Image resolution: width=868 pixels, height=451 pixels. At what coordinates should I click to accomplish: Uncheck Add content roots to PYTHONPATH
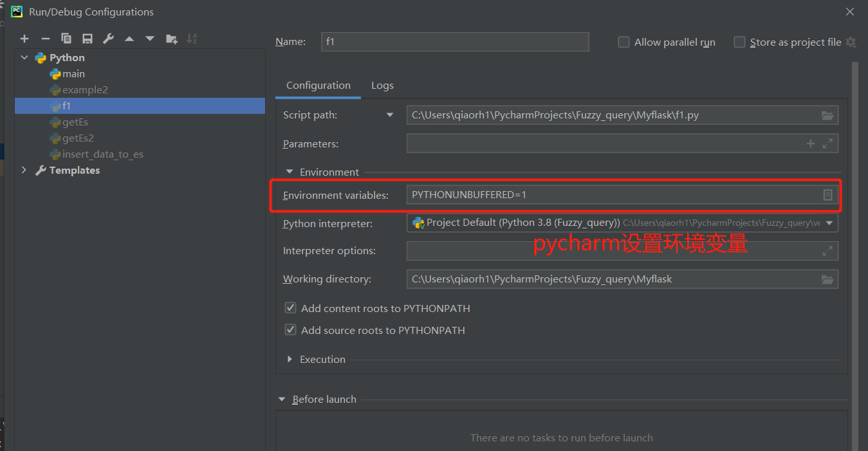point(290,308)
